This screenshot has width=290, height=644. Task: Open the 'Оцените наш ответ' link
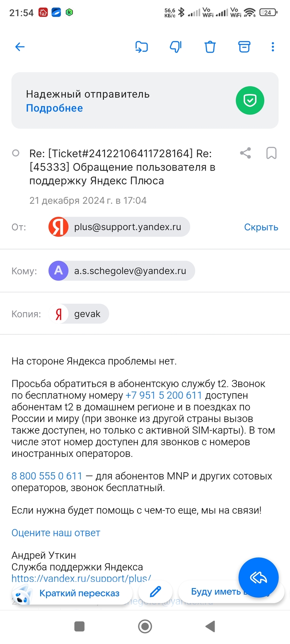pos(56,533)
